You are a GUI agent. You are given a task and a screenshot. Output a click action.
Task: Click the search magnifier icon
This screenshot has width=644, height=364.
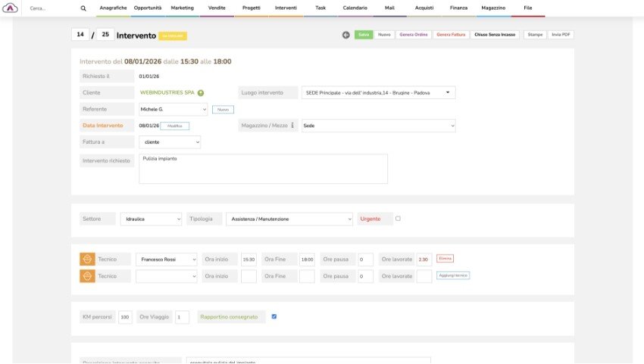tap(83, 8)
